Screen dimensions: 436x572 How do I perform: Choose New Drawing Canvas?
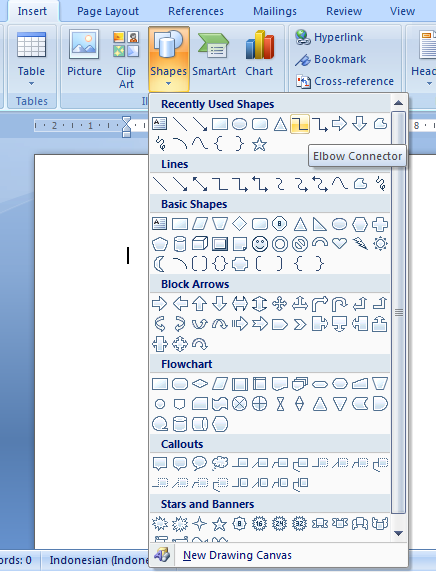(x=238, y=555)
